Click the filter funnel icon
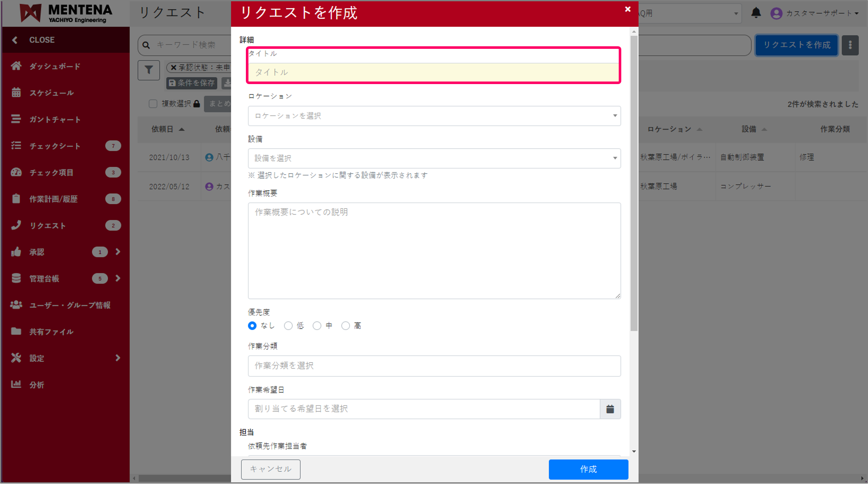Viewport: 868px width, 484px height. (x=149, y=70)
